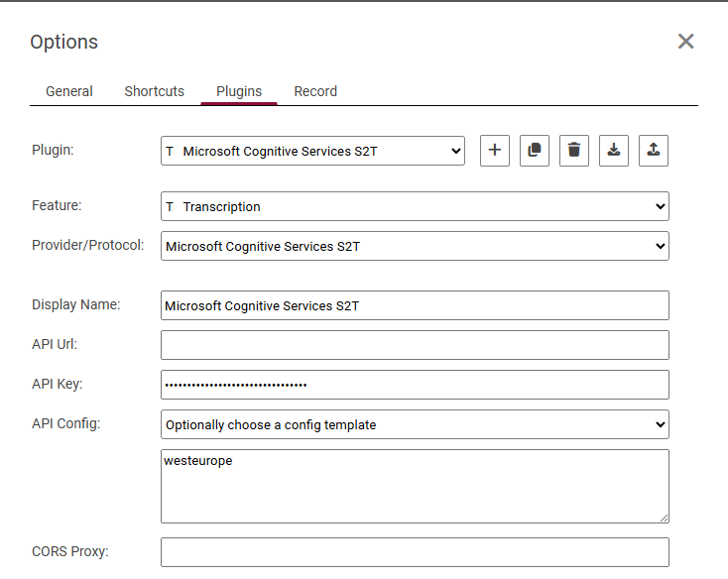728x579 pixels.
Task: Open the Feature Transcription dropdown
Action: click(415, 206)
